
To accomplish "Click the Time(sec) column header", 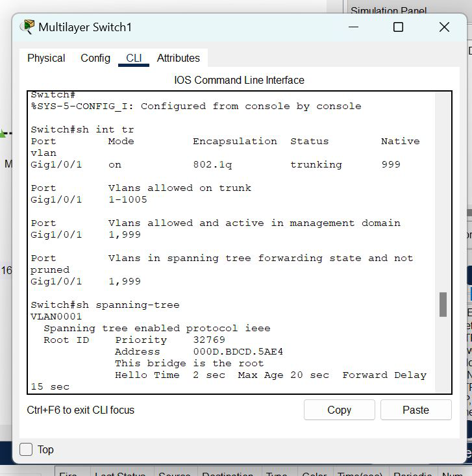I will click(x=358, y=472).
